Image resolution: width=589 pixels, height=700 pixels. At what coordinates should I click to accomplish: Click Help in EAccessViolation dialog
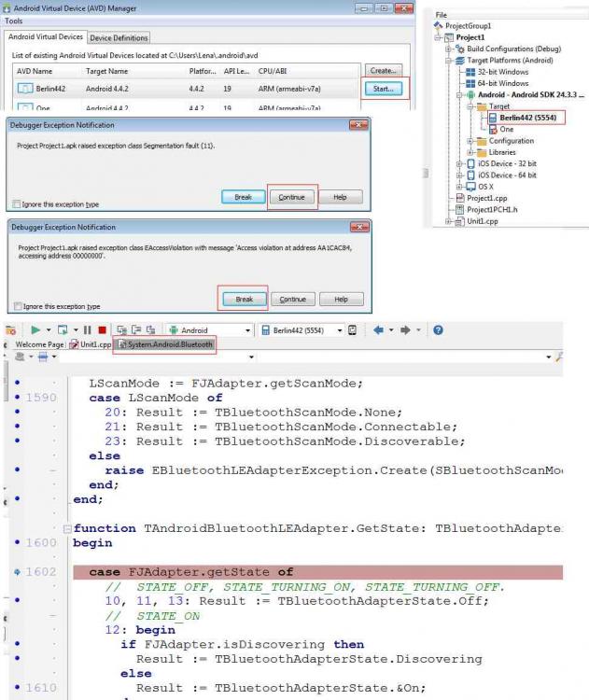click(341, 299)
